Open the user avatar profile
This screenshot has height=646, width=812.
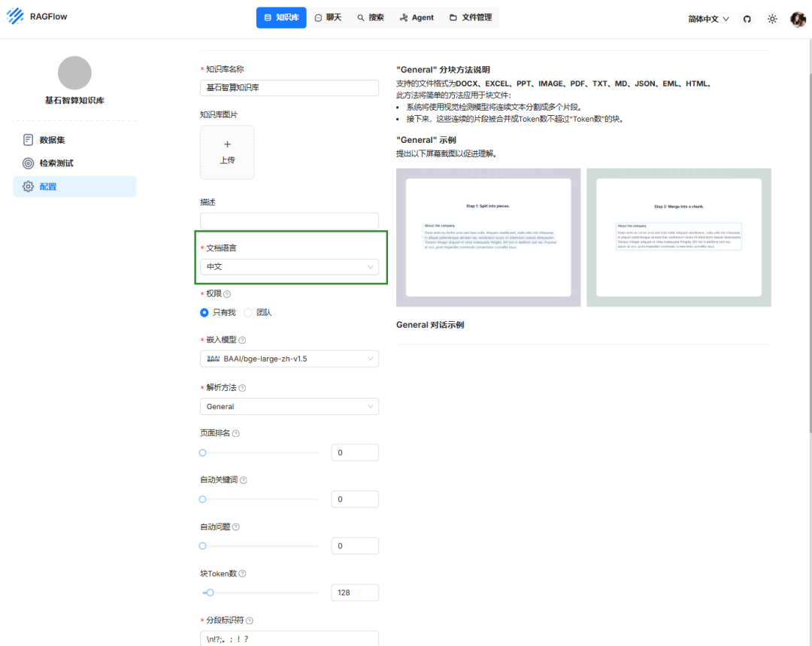click(x=798, y=19)
